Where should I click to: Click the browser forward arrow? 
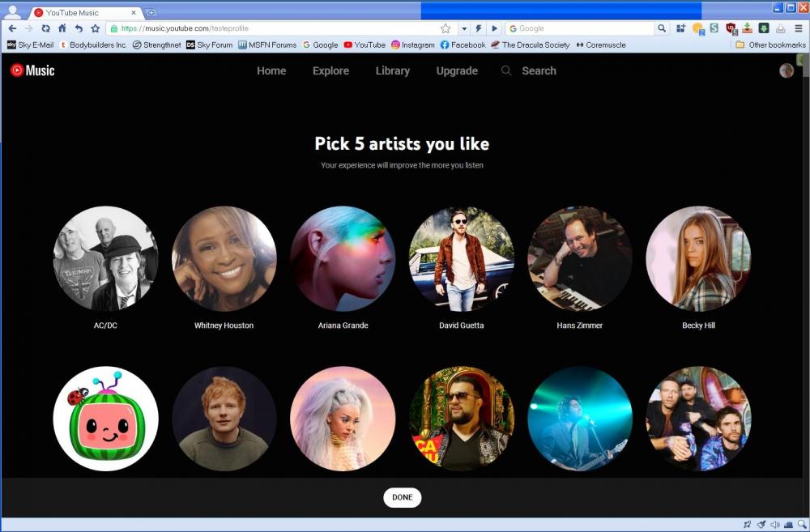[x=29, y=28]
